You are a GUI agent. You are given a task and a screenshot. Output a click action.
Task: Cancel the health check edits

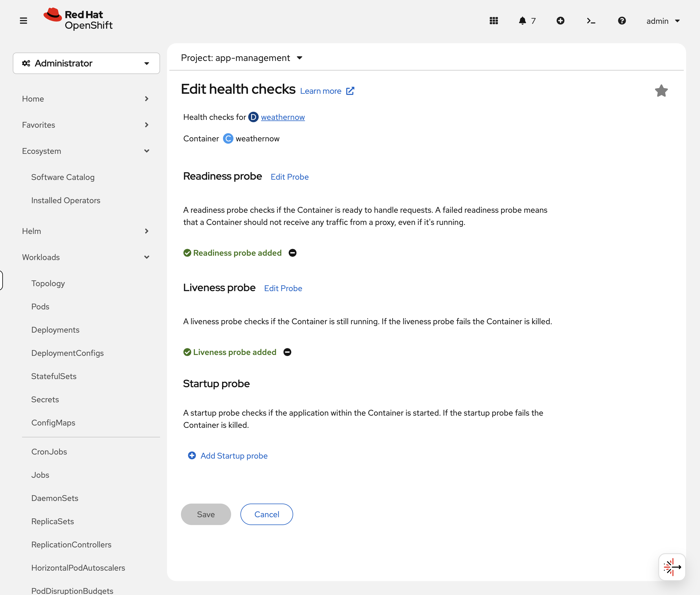[x=266, y=514]
